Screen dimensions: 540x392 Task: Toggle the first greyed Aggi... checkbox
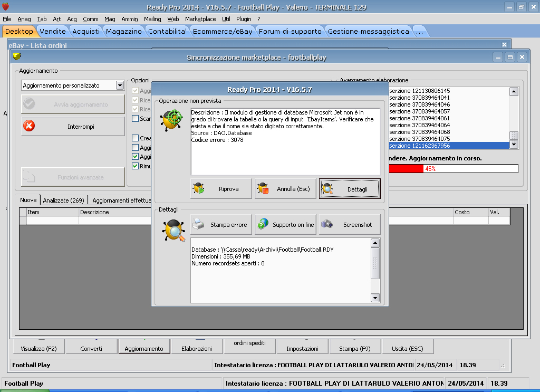point(136,91)
